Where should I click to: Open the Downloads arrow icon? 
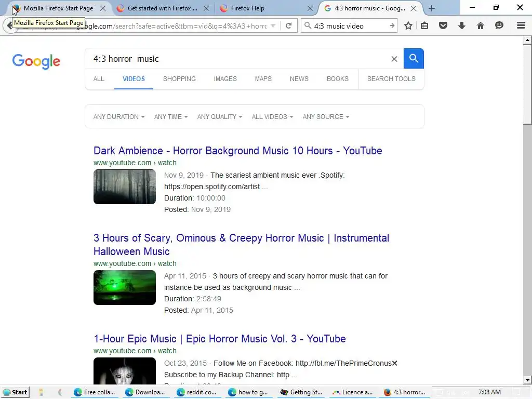462,25
